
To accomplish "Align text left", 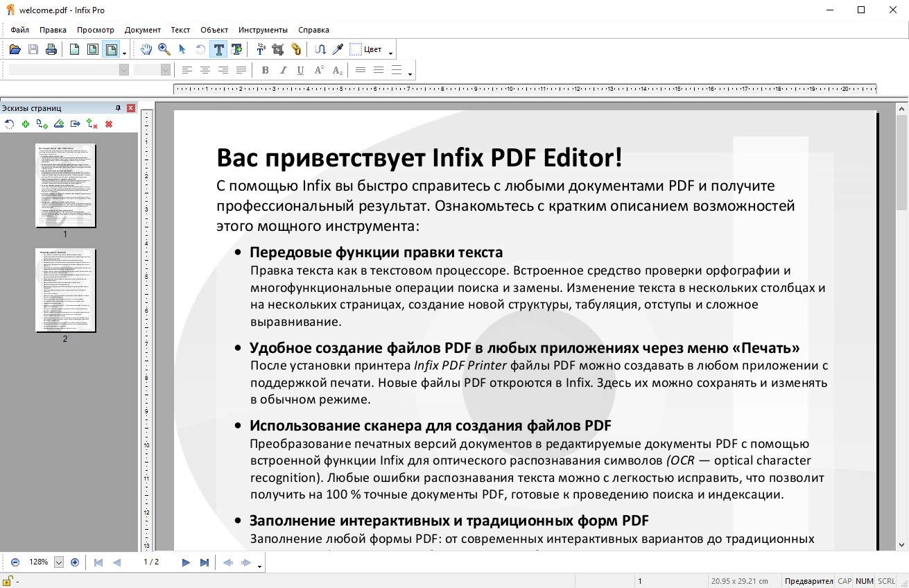I will 187,70.
